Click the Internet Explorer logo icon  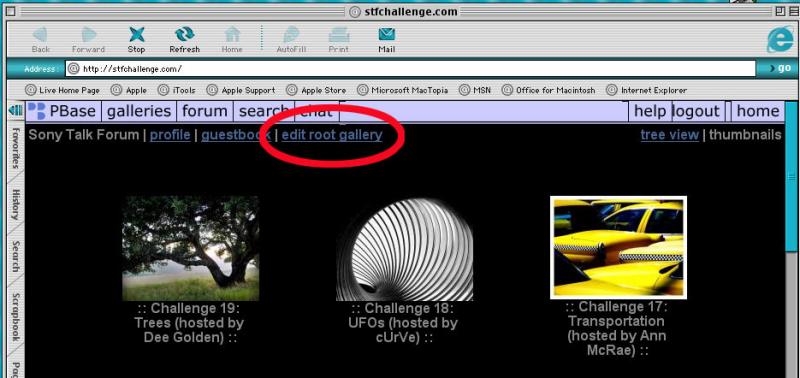(x=780, y=39)
